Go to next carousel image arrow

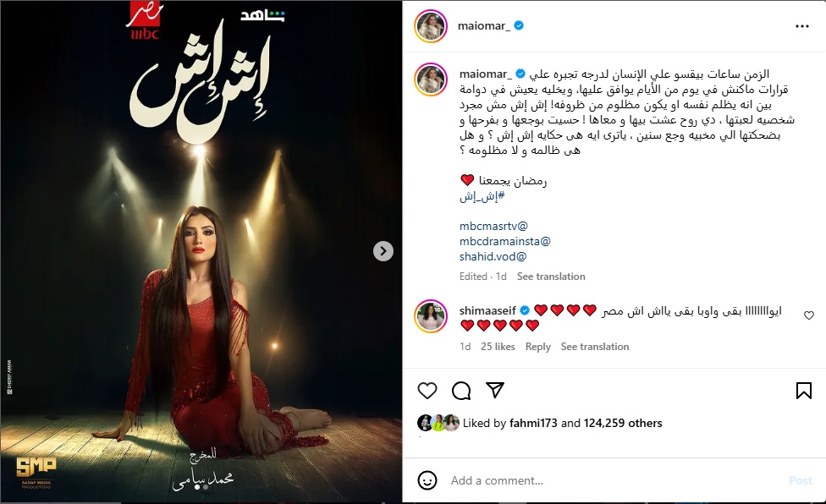click(x=383, y=251)
